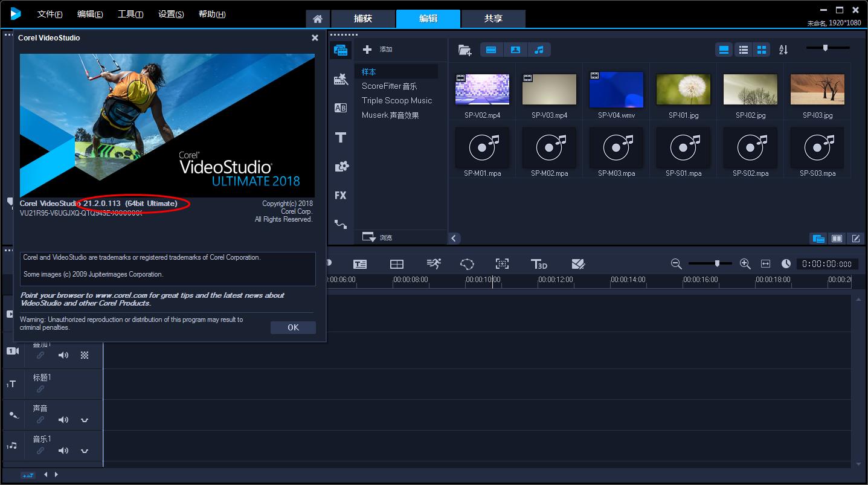Image resolution: width=868 pixels, height=485 pixels.
Task: Sort library clips with A-Z icon
Action: pos(783,50)
